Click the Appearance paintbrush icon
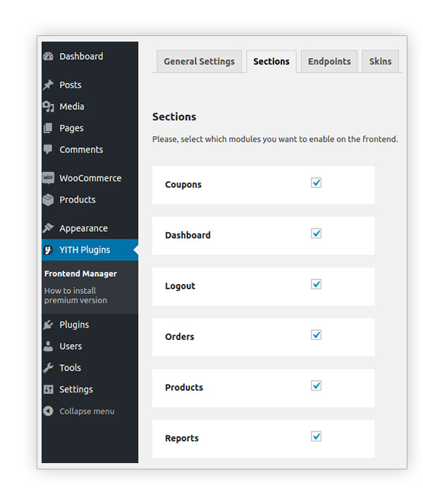Image resolution: width=423 pixels, height=504 pixels. click(x=48, y=228)
